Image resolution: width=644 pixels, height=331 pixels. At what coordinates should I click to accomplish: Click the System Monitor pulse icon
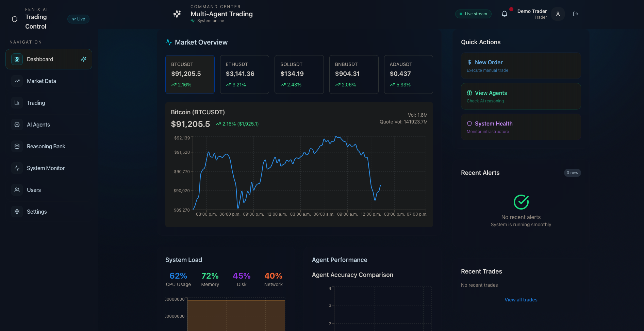click(17, 168)
